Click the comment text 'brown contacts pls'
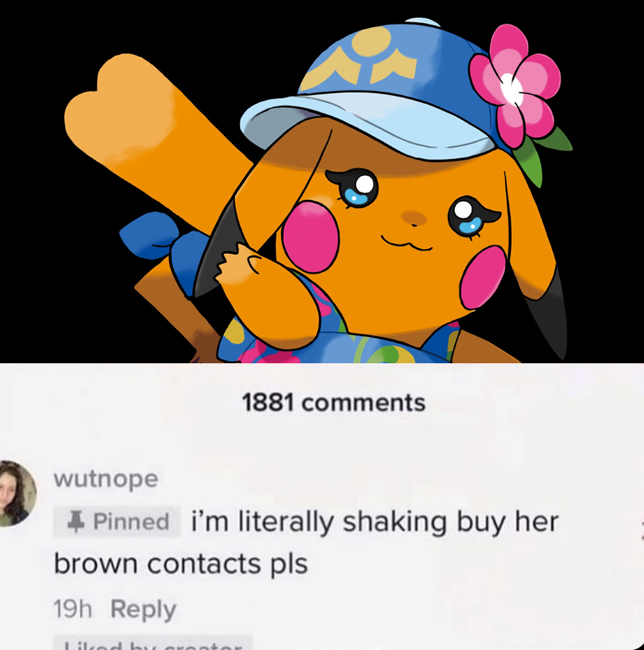 pyautogui.click(x=181, y=564)
